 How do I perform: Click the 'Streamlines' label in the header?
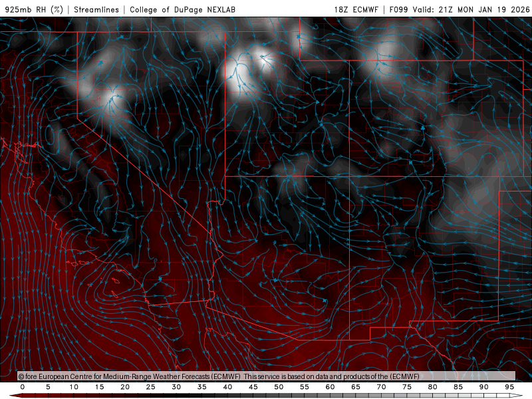click(x=96, y=9)
